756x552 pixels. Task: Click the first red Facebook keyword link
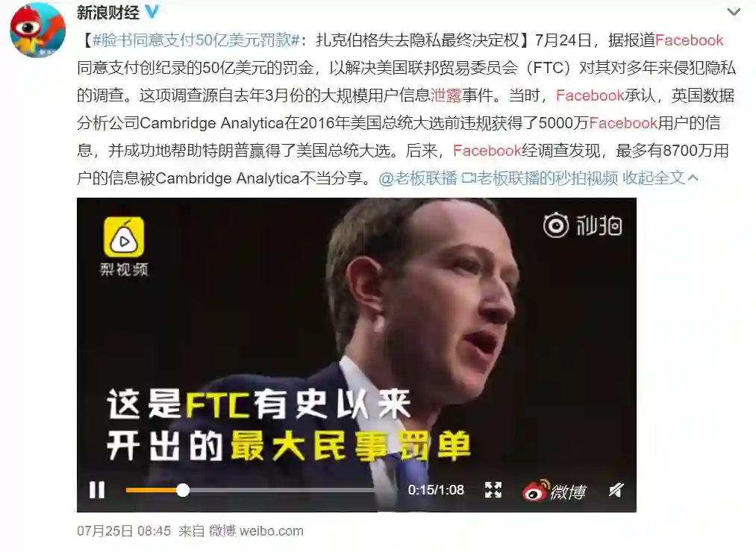click(x=690, y=40)
